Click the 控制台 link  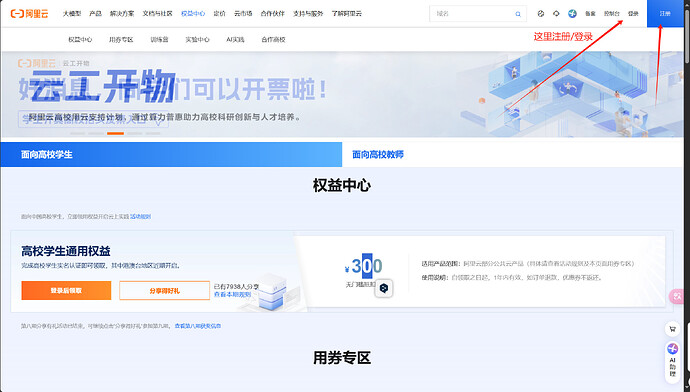(x=612, y=14)
